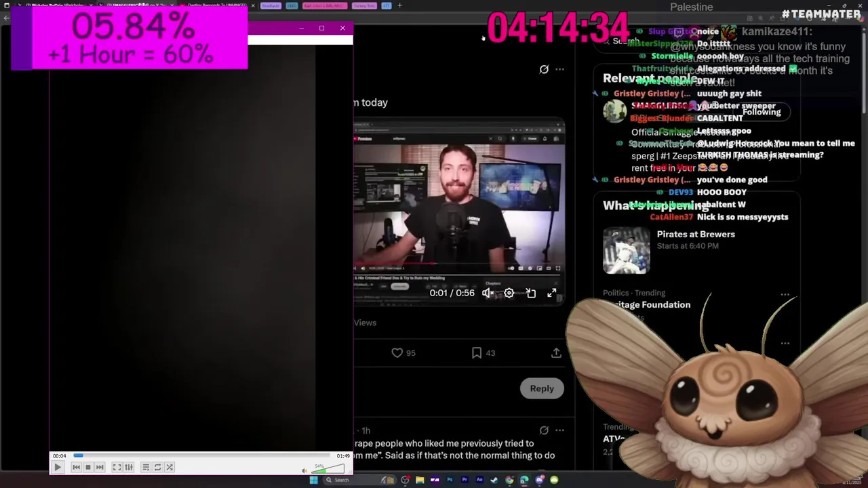Screen dimensions: 868x488
Task: Toggle fullscreen in the media player controls
Action: point(117,467)
